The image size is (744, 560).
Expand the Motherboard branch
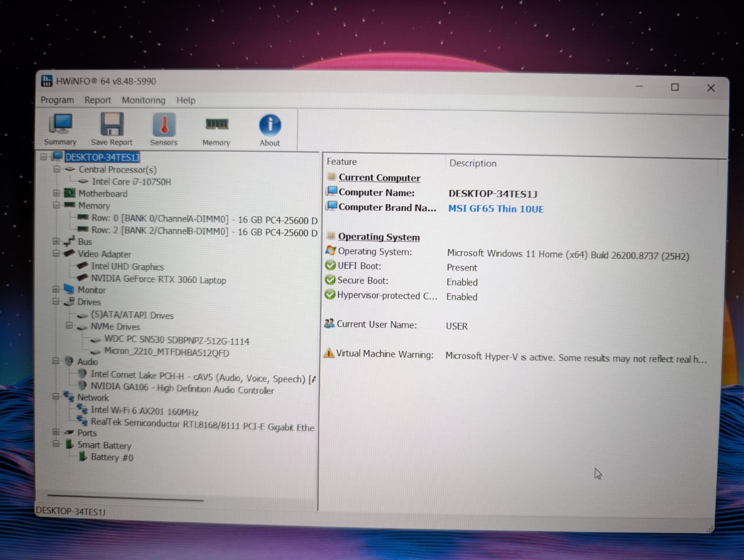(x=56, y=193)
